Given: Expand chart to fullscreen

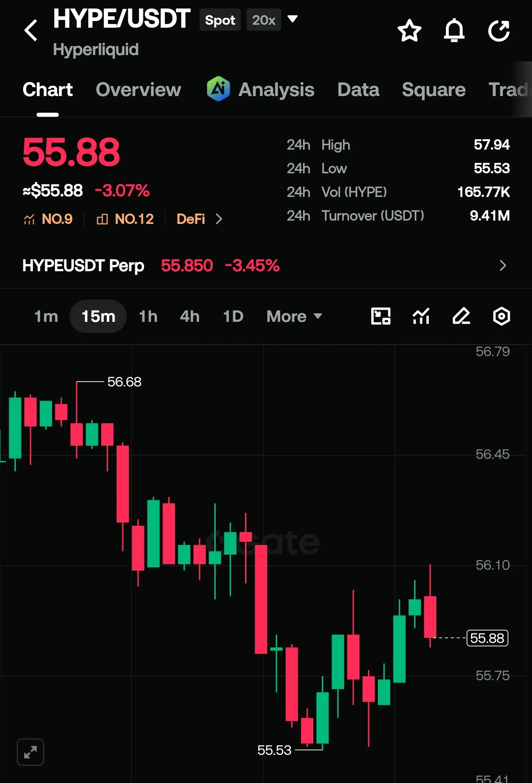Looking at the screenshot, I should pos(31,752).
